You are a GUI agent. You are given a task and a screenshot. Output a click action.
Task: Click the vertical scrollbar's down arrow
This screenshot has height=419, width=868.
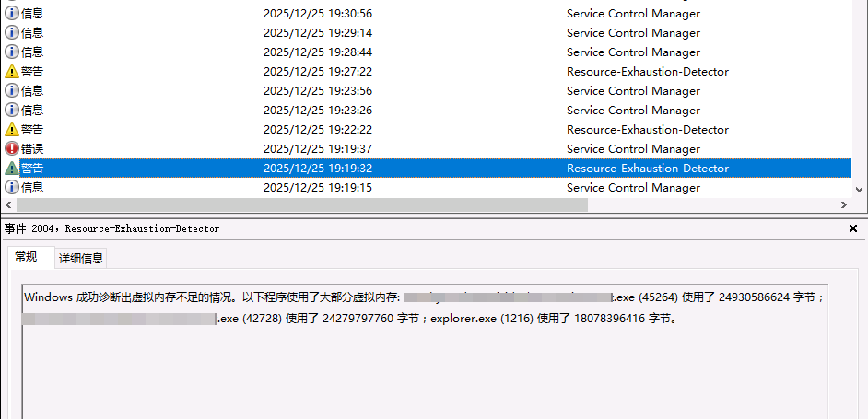[860, 188]
